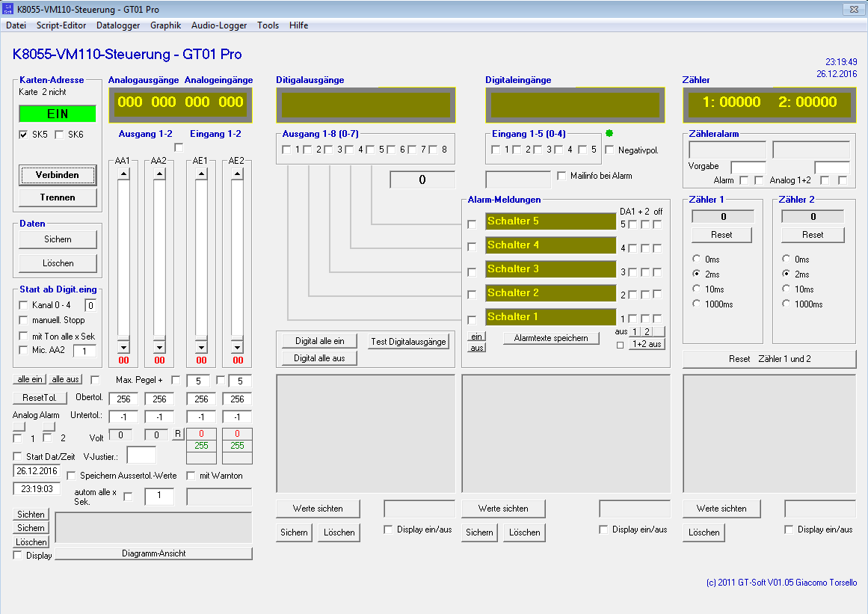Viewport: 868px width, 614px height.
Task: Toggle Display ein/aus under digital outputs log
Action: click(x=388, y=529)
